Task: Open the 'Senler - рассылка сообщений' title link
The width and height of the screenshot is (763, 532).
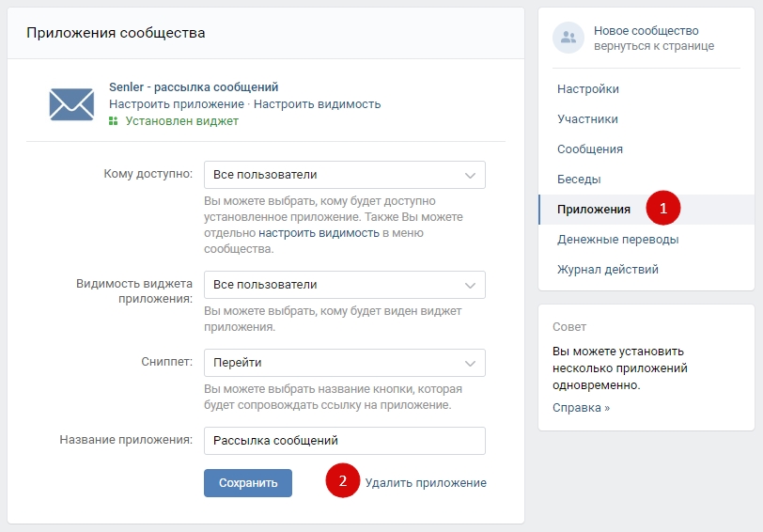Action: pyautogui.click(x=194, y=87)
